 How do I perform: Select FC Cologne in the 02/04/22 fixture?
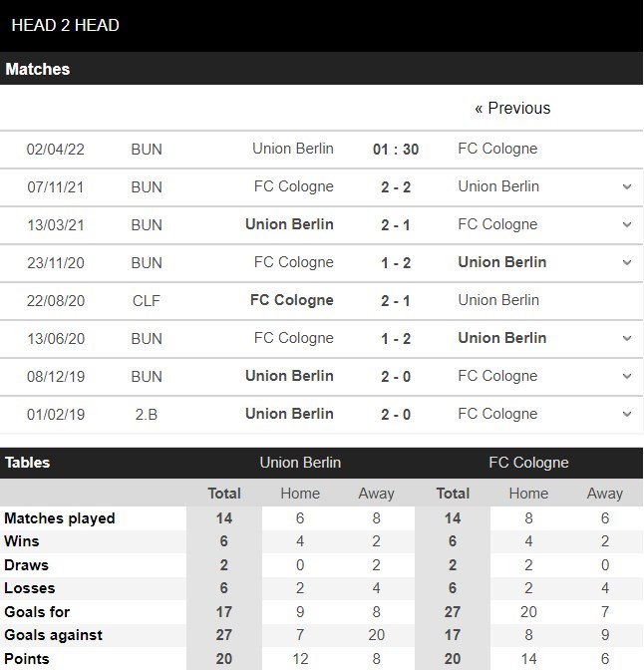point(497,149)
